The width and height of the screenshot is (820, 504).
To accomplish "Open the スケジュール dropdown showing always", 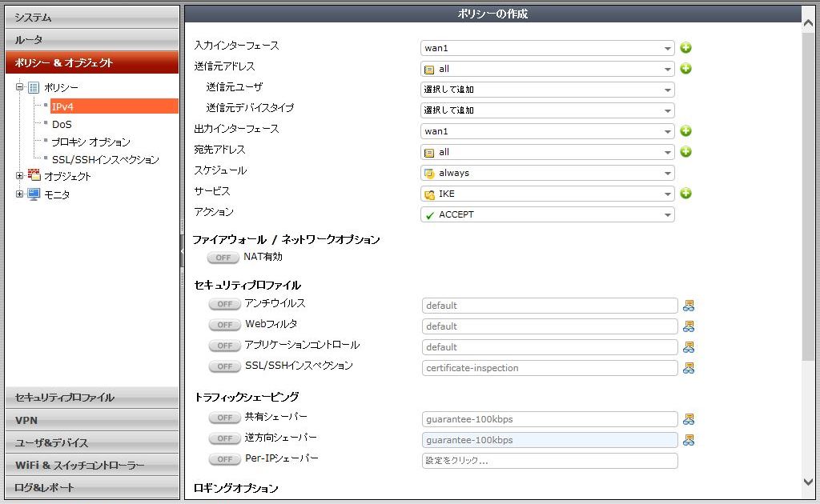I will click(547, 173).
